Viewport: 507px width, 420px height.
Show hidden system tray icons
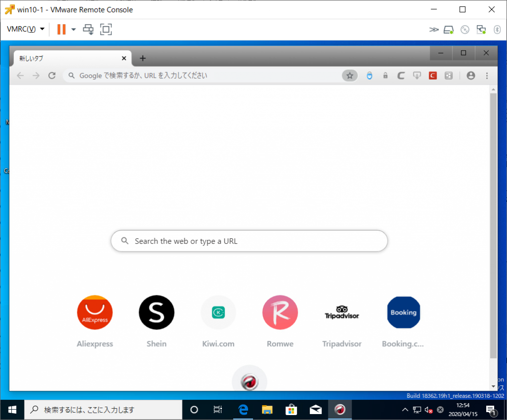click(x=405, y=410)
